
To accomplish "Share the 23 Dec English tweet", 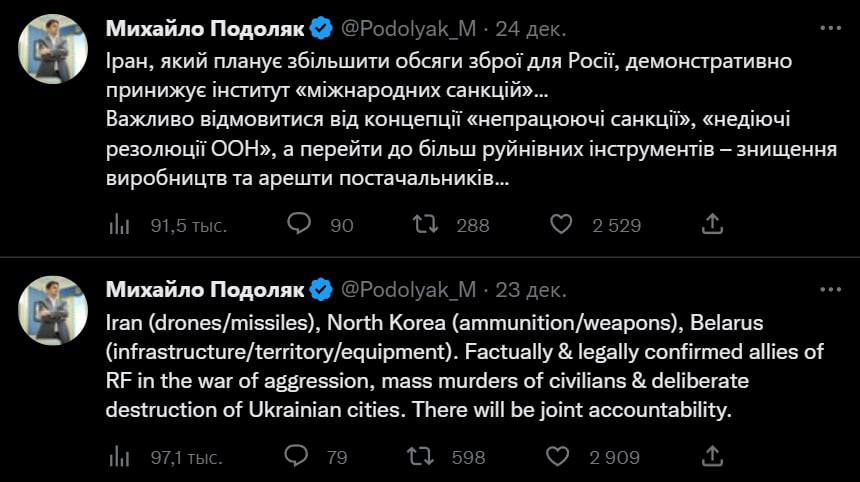I will pos(712,456).
